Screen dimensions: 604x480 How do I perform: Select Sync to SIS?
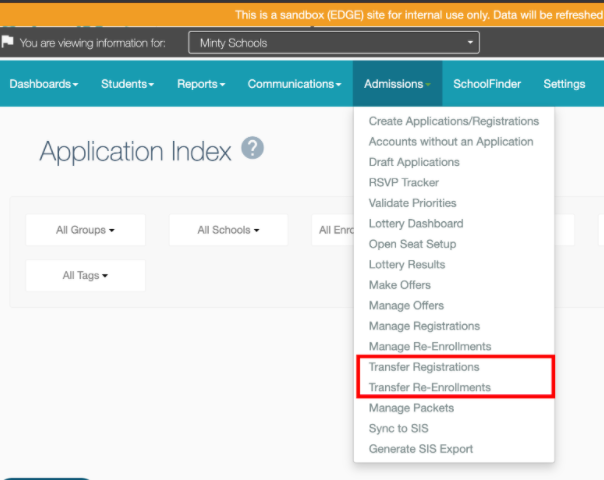coord(398,428)
